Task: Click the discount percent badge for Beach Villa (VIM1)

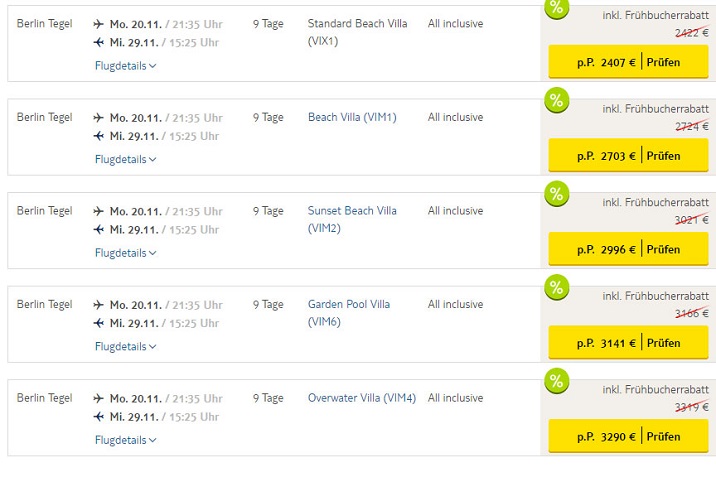Action: (x=556, y=100)
